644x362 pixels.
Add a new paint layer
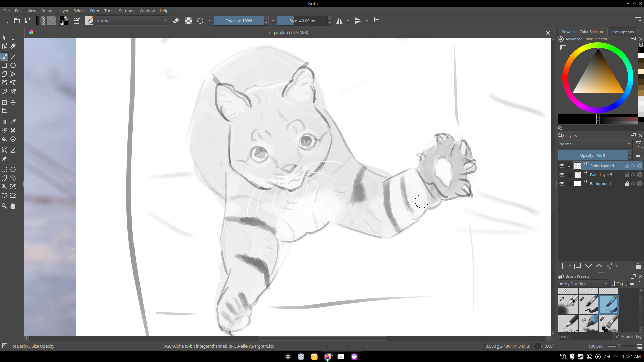pyautogui.click(x=563, y=266)
